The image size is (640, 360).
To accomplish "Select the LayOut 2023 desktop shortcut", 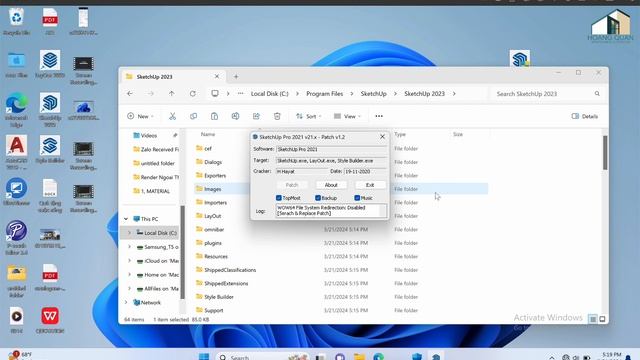I will (x=50, y=64).
